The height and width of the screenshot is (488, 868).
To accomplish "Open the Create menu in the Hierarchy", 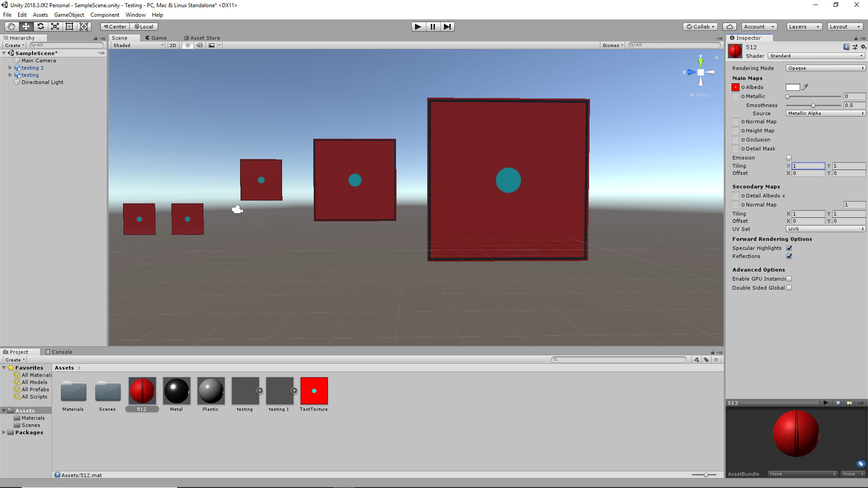I will [x=13, y=45].
